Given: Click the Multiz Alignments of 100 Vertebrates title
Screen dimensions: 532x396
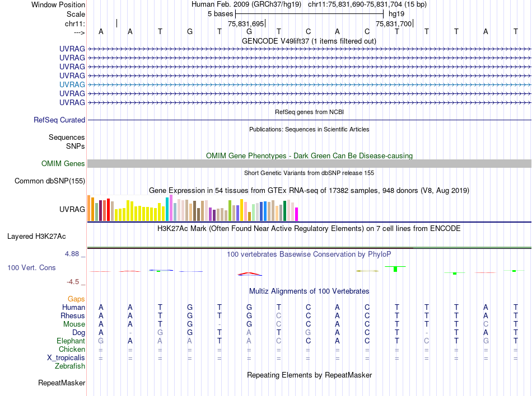Looking at the screenshot, I should tap(309, 291).
